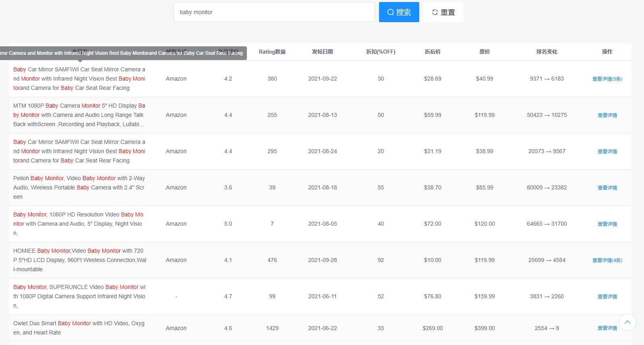Click the 重置 reset button
The image size is (644, 345).
(443, 12)
